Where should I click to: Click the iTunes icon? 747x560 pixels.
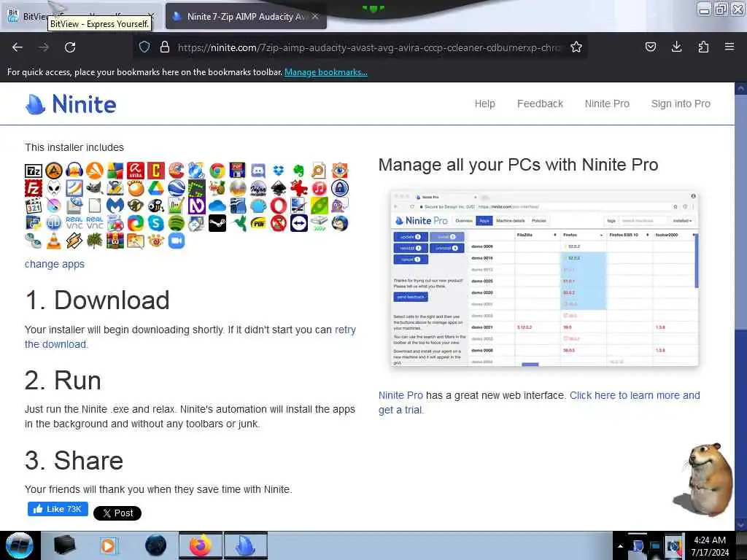coord(320,188)
